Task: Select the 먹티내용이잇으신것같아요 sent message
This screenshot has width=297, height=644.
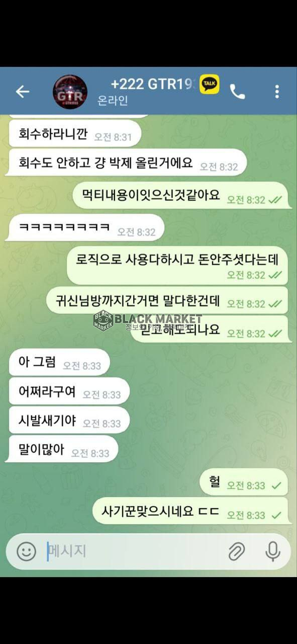Action: pyautogui.click(x=180, y=195)
